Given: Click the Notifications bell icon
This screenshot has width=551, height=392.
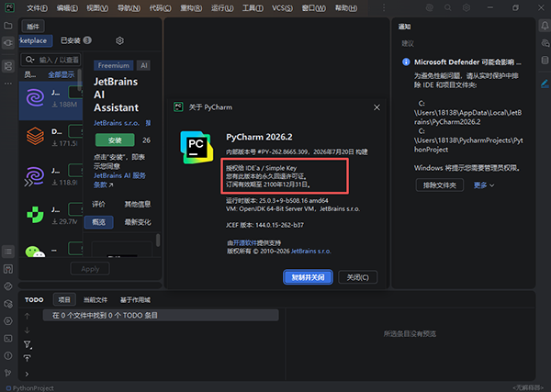Looking at the screenshot, I should pos(545,26).
